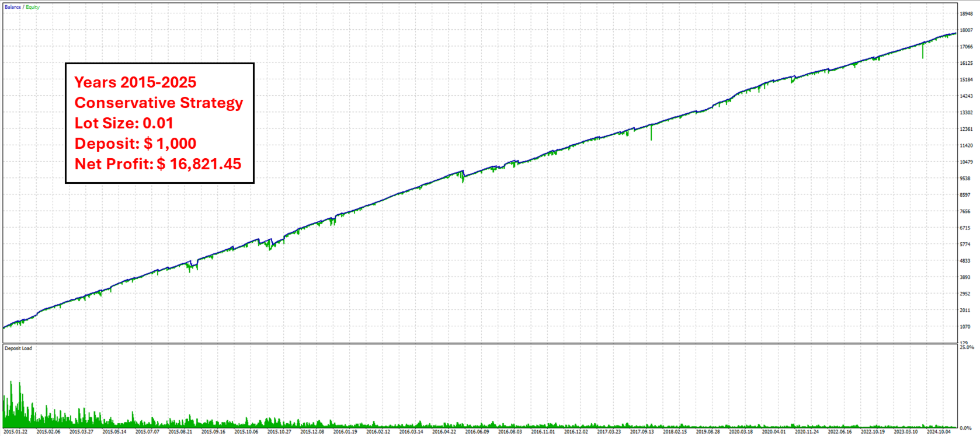This screenshot has width=980, height=436.
Task: Click the 2022.06.16 date label
Action: [840, 432]
